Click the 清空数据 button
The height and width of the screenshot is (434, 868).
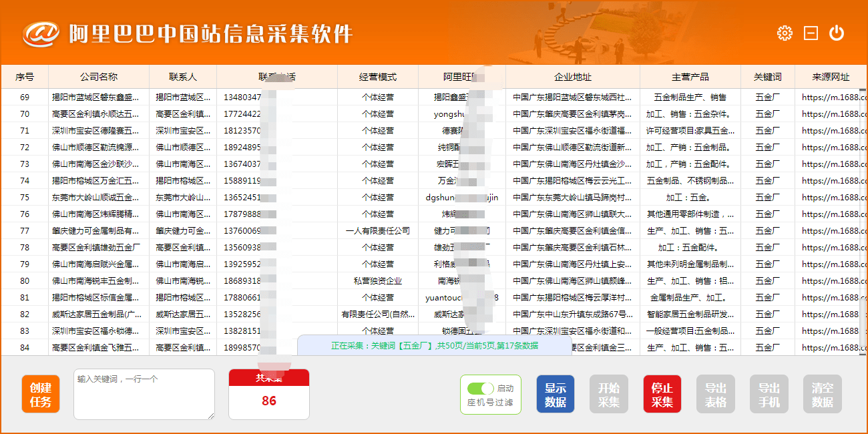(x=823, y=394)
